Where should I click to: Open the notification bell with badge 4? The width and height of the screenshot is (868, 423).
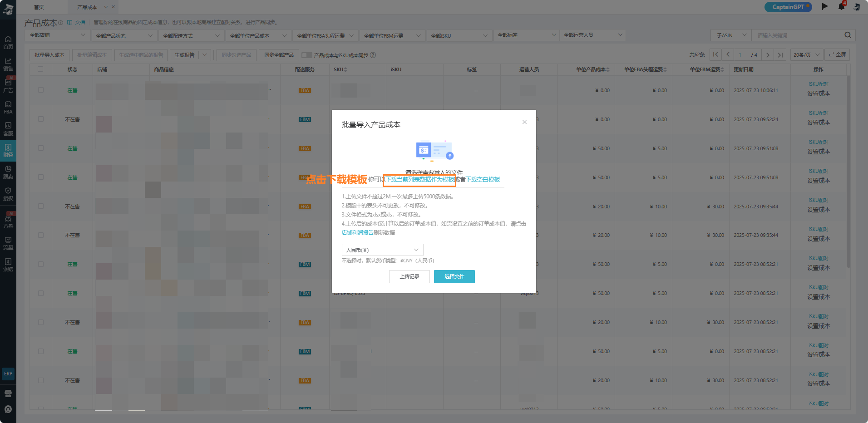(841, 7)
